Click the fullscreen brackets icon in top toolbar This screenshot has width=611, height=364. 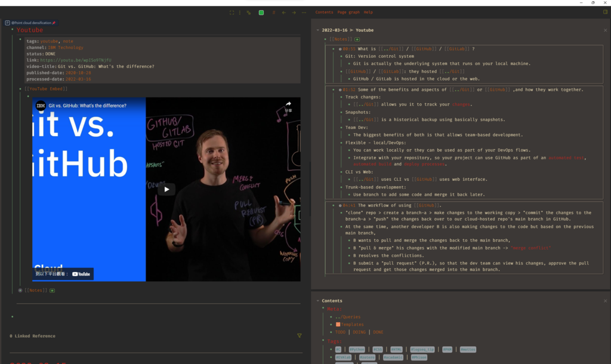click(x=232, y=13)
